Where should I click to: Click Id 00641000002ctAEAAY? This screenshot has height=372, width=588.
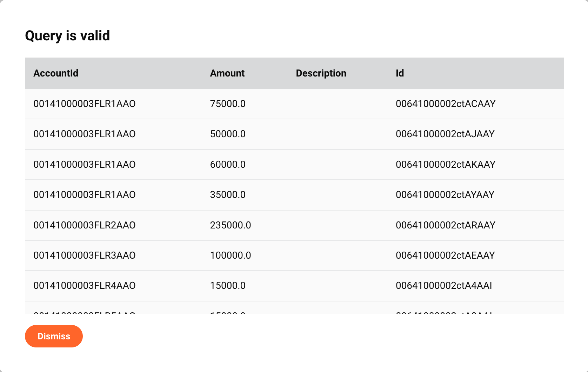pos(445,255)
